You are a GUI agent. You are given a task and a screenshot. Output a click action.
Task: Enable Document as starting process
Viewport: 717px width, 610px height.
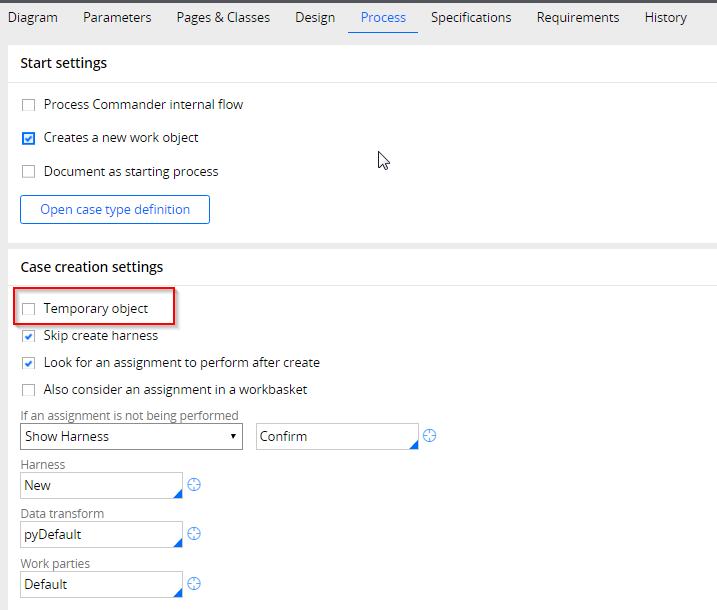pyautogui.click(x=28, y=171)
